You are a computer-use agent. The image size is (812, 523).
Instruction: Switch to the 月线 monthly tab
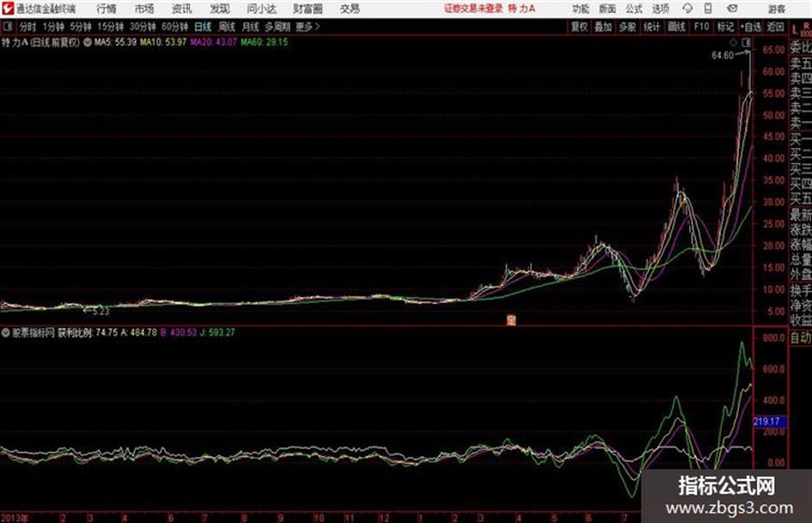coord(251,27)
